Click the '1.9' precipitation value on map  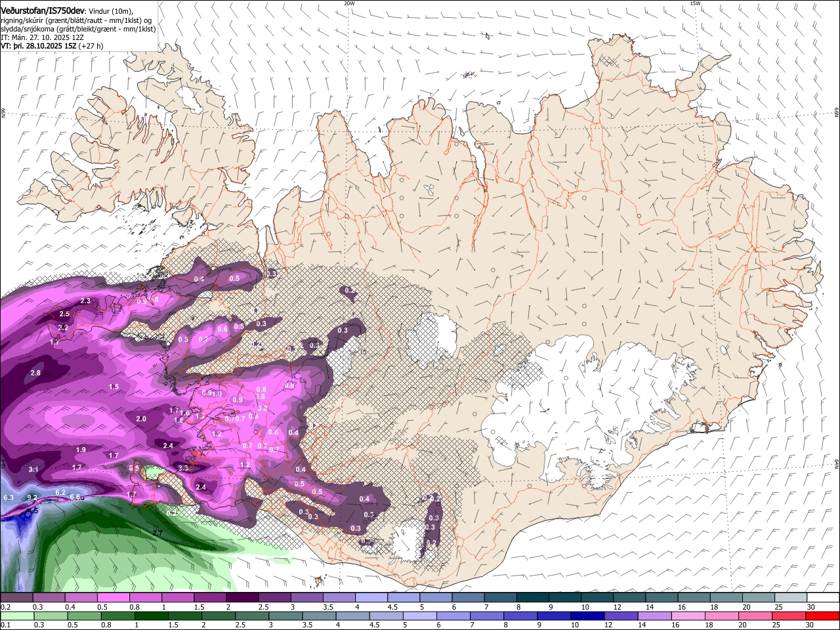pos(81,450)
